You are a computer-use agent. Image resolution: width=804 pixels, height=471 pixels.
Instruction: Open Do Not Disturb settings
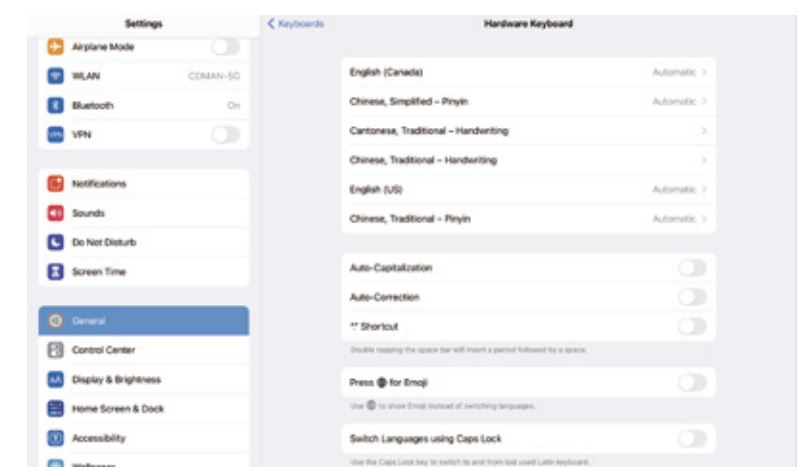(x=144, y=242)
